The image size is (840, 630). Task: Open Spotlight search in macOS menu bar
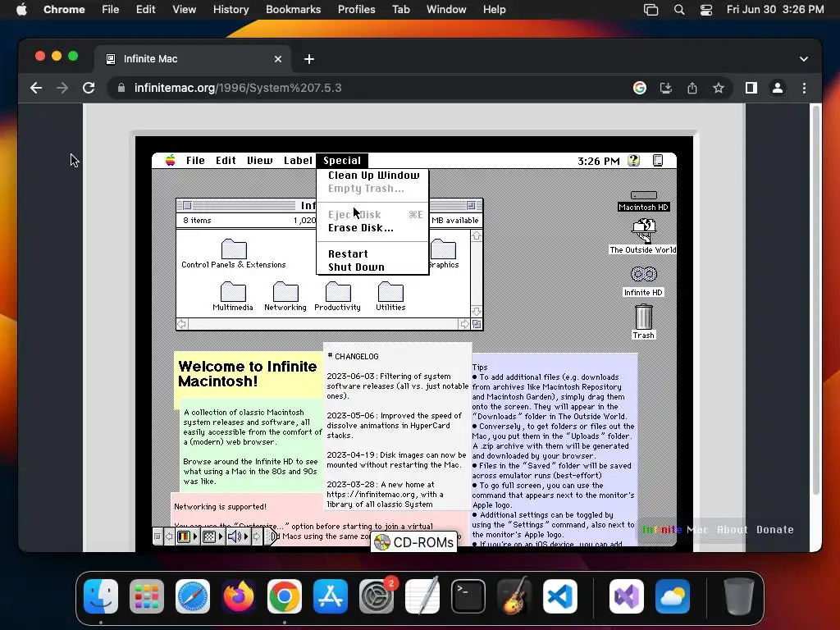tap(678, 10)
